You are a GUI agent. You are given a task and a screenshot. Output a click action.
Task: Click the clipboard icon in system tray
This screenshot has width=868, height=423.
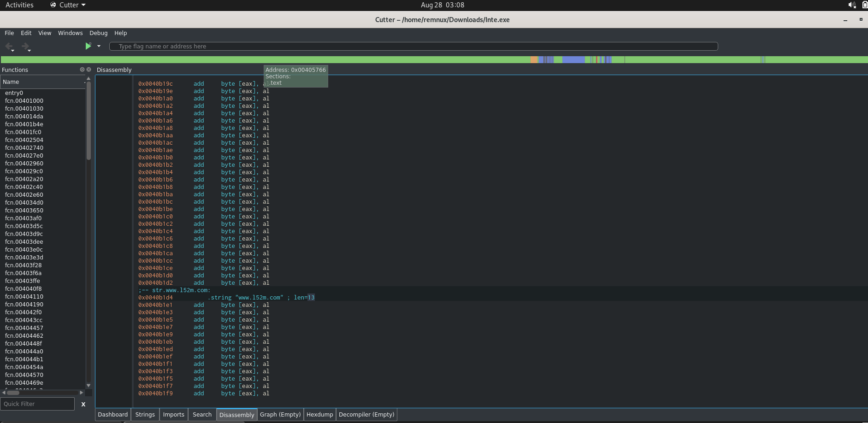coord(865,5)
